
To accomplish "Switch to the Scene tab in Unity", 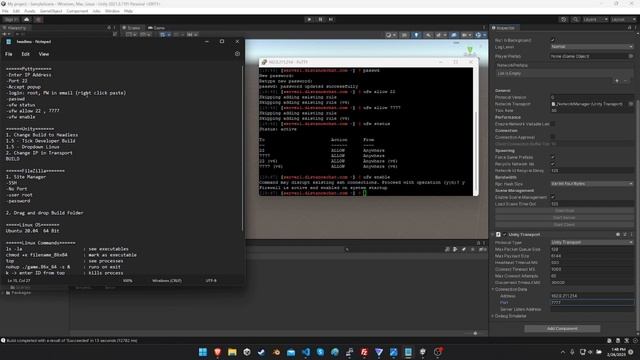I will (131, 28).
